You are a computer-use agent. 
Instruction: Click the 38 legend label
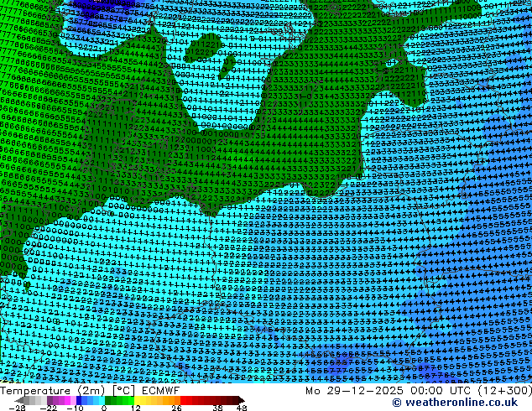click(218, 408)
